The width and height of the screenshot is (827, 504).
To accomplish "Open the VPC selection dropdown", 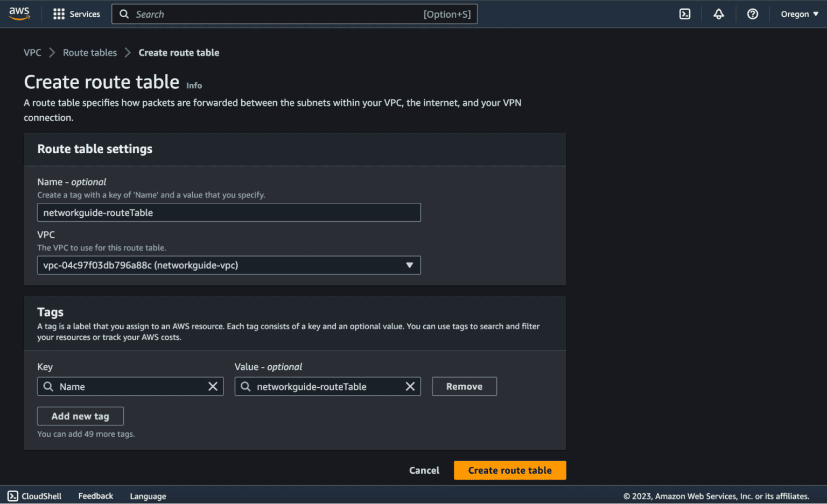I will point(229,265).
